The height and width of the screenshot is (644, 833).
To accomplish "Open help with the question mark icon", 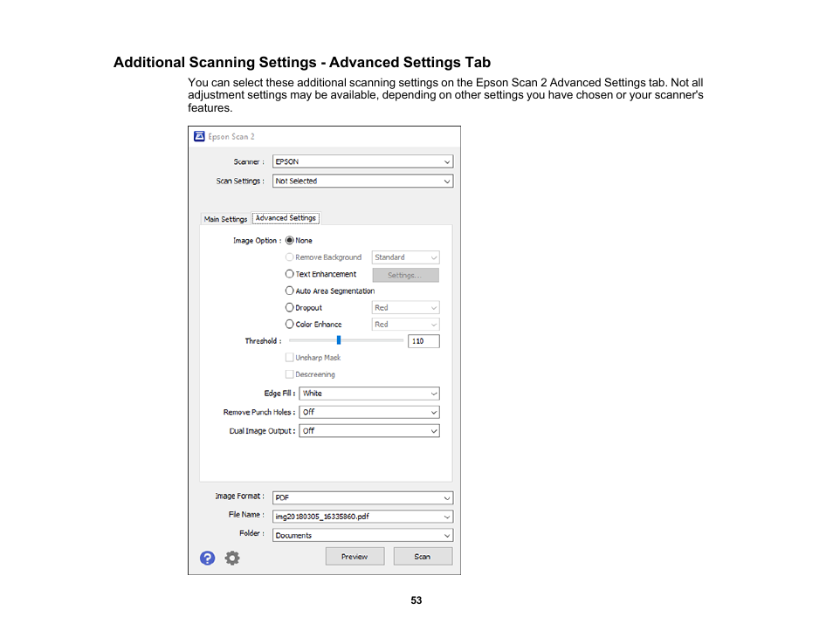I will (207, 558).
